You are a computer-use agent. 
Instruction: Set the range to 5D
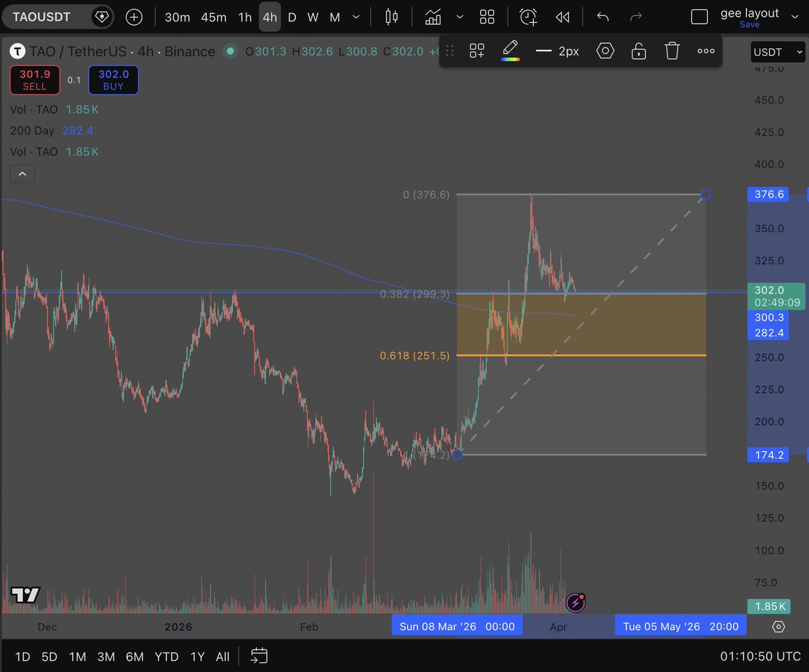tap(49, 656)
